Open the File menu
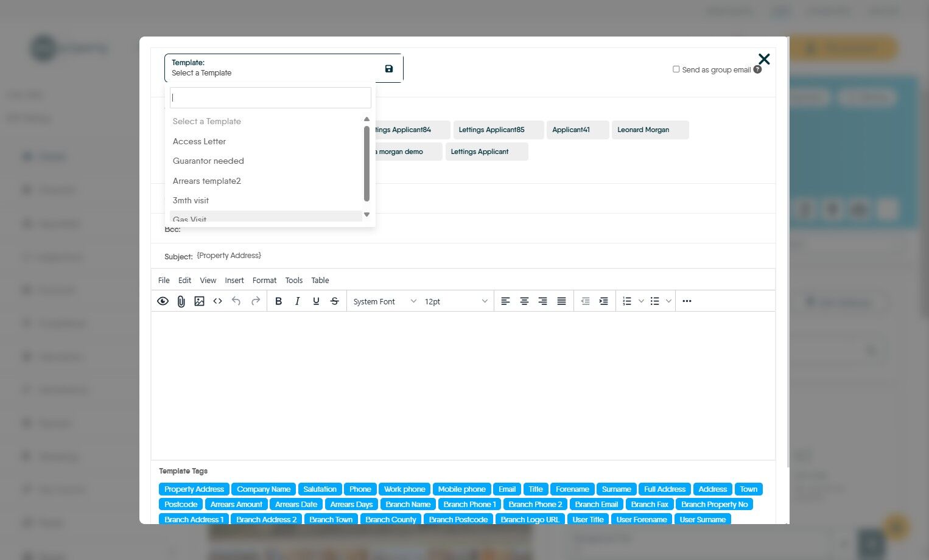The image size is (929, 560). (164, 281)
